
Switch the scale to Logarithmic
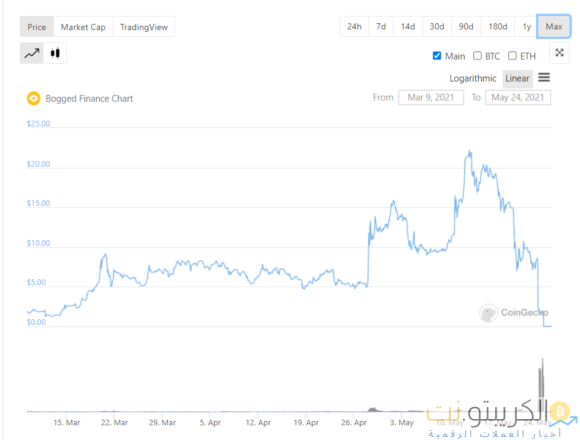pyautogui.click(x=473, y=78)
